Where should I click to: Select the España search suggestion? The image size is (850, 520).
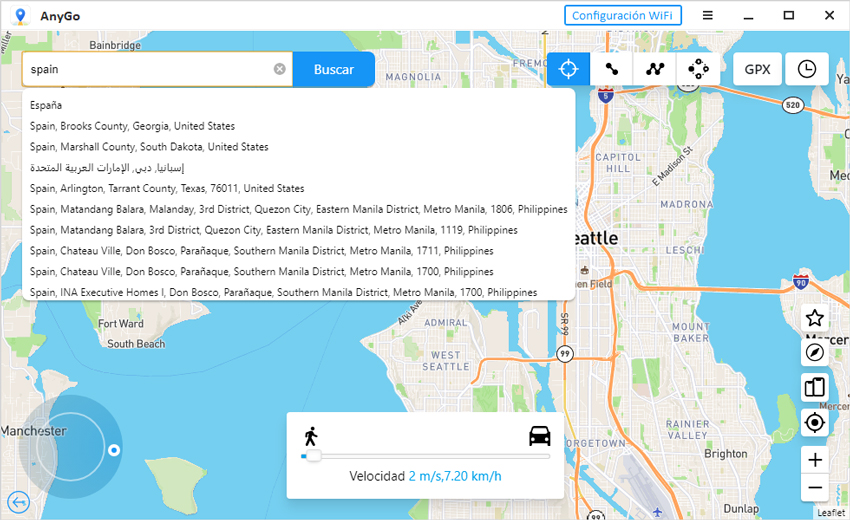tap(46, 105)
